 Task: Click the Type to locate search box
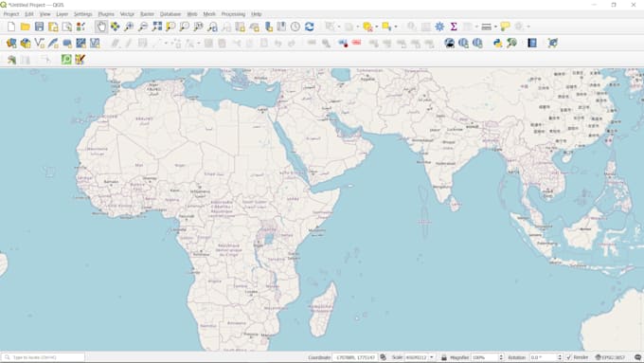coord(44,357)
